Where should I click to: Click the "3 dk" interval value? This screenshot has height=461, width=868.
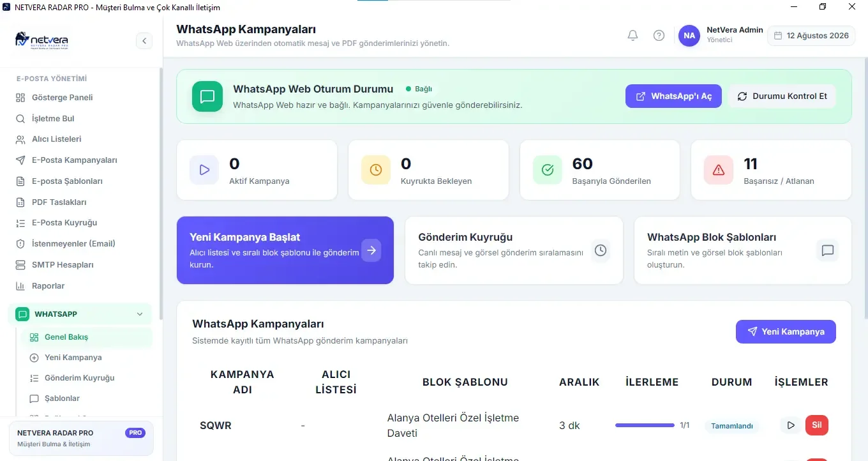coord(570,426)
